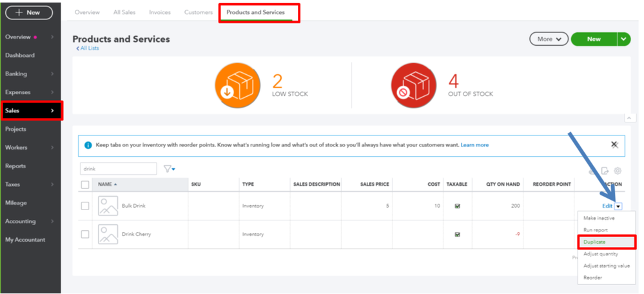Image resolution: width=644 pixels, height=294 pixels.
Task: Switch to the Invoices tab
Action: [160, 12]
